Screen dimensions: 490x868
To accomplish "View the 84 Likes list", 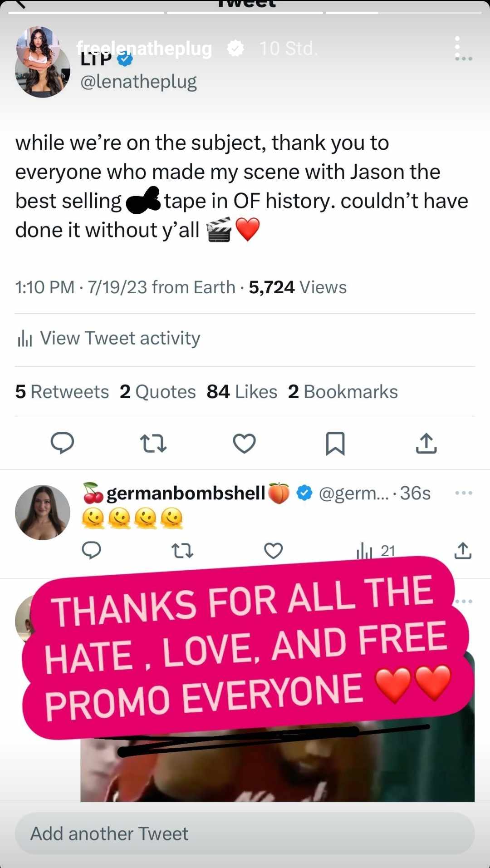I will coord(242,392).
